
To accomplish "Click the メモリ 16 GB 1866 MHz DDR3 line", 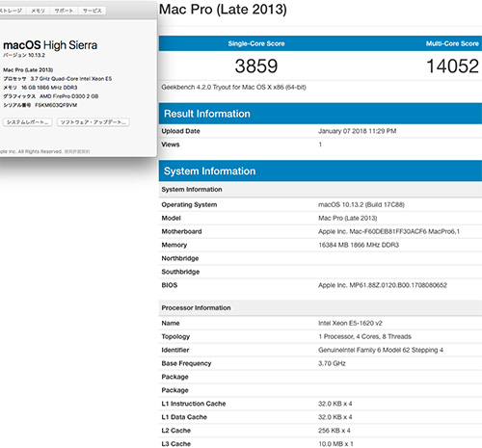I will click(40, 88).
